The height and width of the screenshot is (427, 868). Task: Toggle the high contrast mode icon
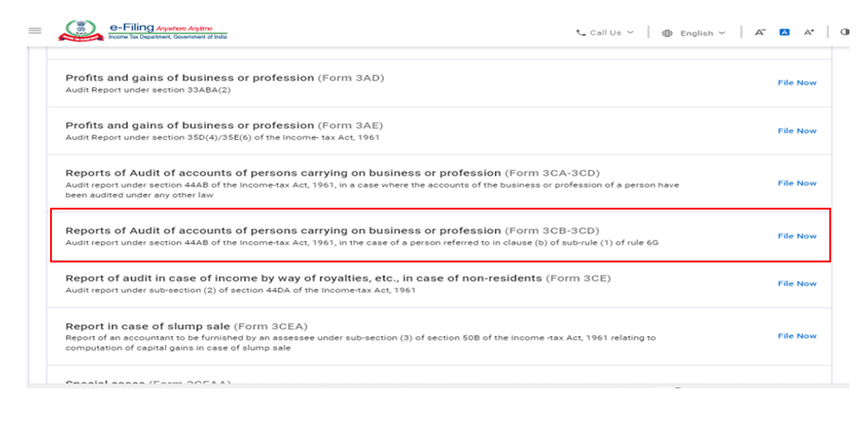(844, 32)
